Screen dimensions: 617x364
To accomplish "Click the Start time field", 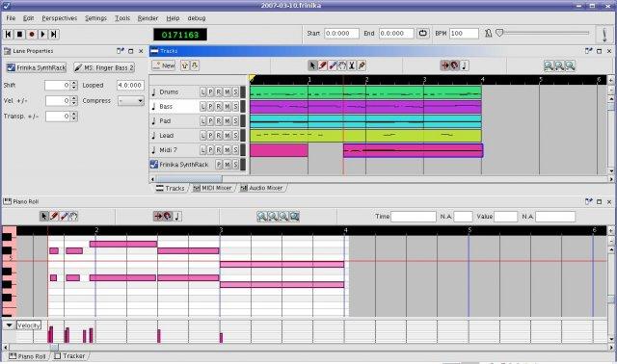I will 341,34.
